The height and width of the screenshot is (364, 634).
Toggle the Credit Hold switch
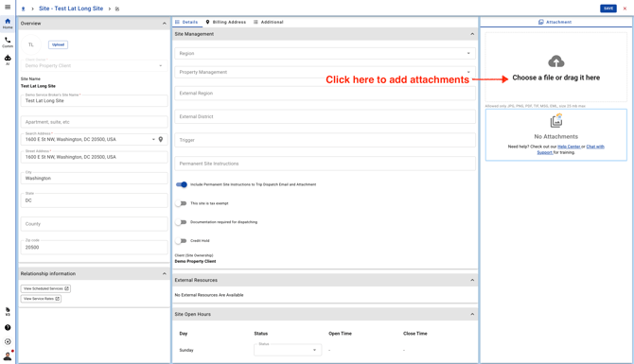[181, 241]
